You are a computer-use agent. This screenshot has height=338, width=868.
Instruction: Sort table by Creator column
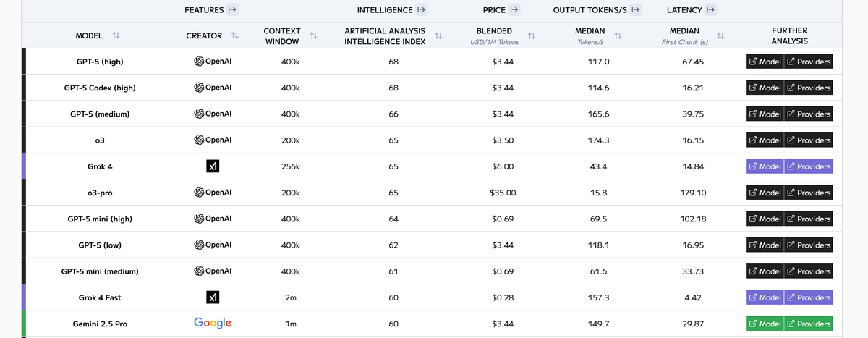tap(234, 35)
